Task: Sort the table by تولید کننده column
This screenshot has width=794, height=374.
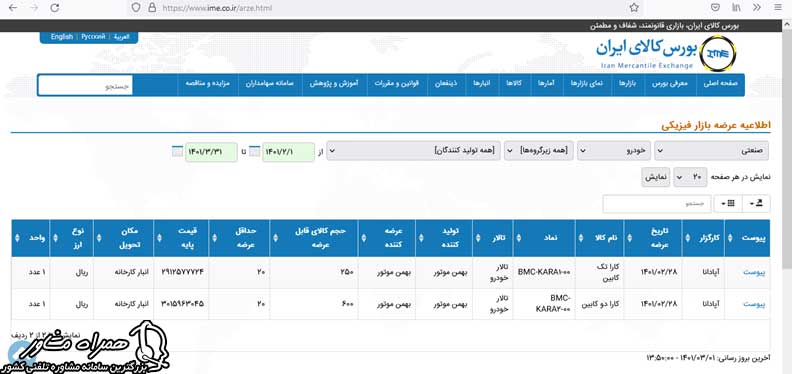Action: point(444,238)
